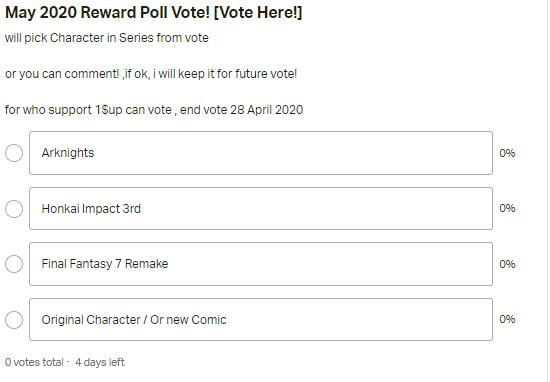Click the Final Fantasy 7 Remake option box
This screenshot has width=550, height=382.
coord(261,264)
